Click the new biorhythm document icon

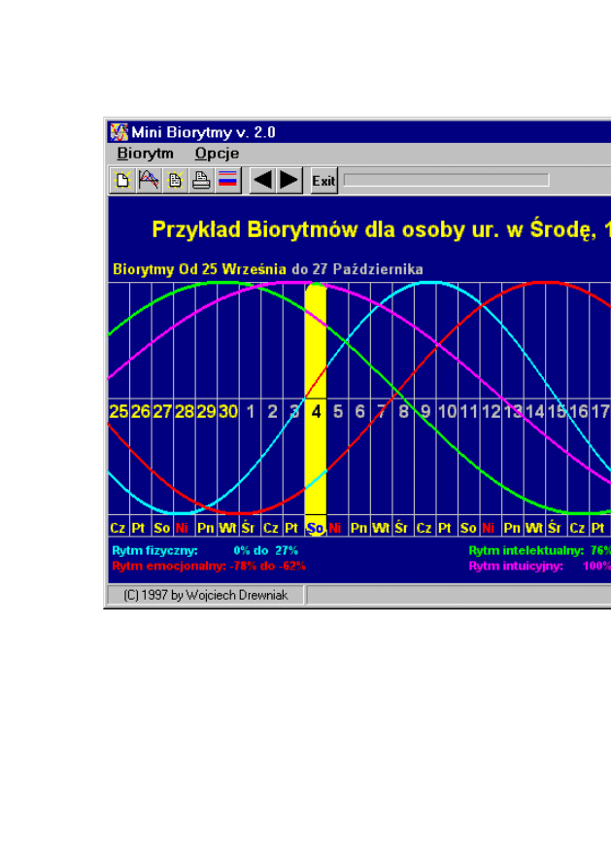(x=122, y=180)
